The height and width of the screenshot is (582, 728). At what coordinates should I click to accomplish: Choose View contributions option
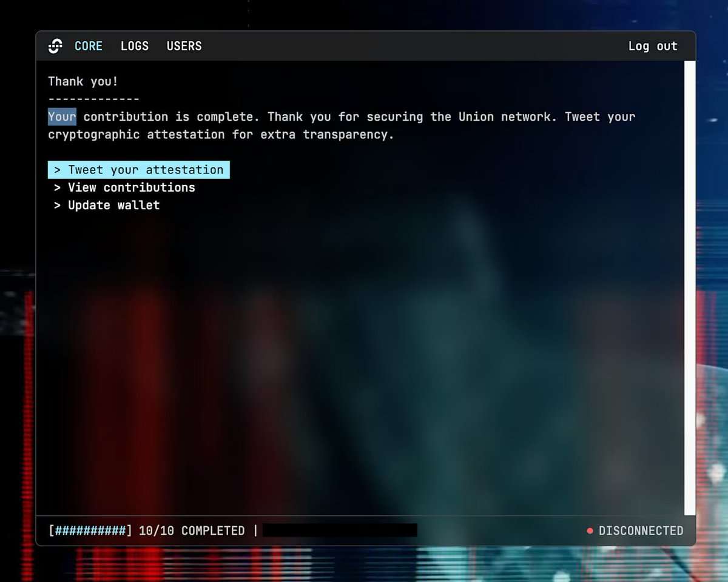point(124,187)
